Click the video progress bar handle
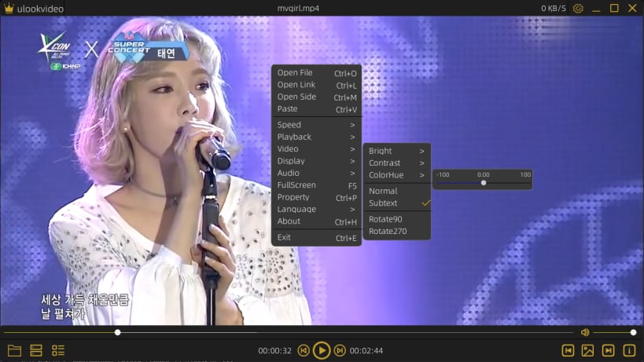The image size is (644, 362). pos(117,332)
